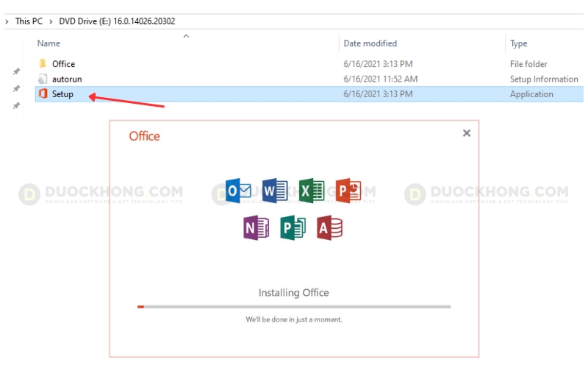
Task: Click the Excel icon in installer
Action: pyautogui.click(x=312, y=191)
